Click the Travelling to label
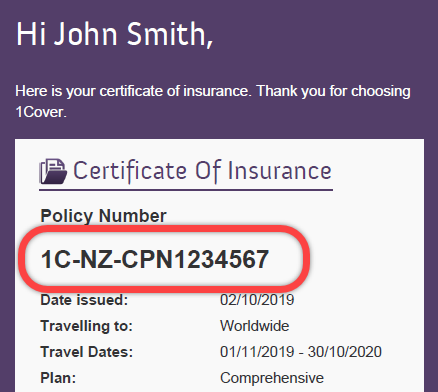Viewport: 438px width, 392px height. click(87, 326)
